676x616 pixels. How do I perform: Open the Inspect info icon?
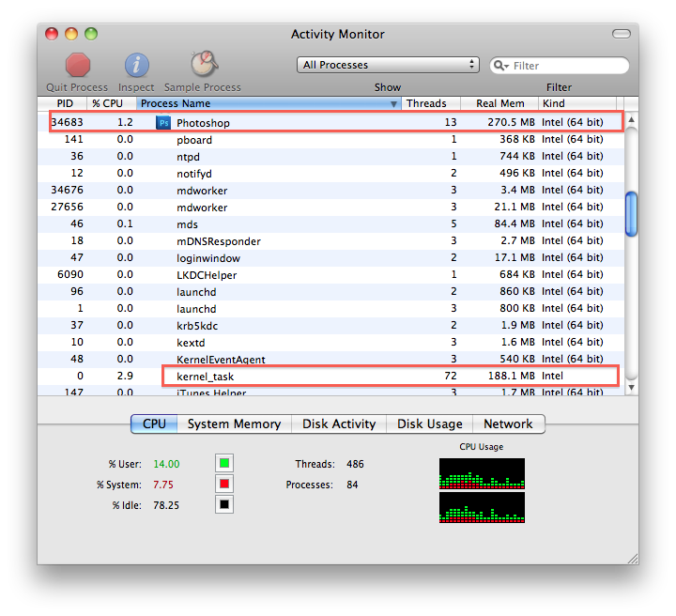tap(137, 65)
